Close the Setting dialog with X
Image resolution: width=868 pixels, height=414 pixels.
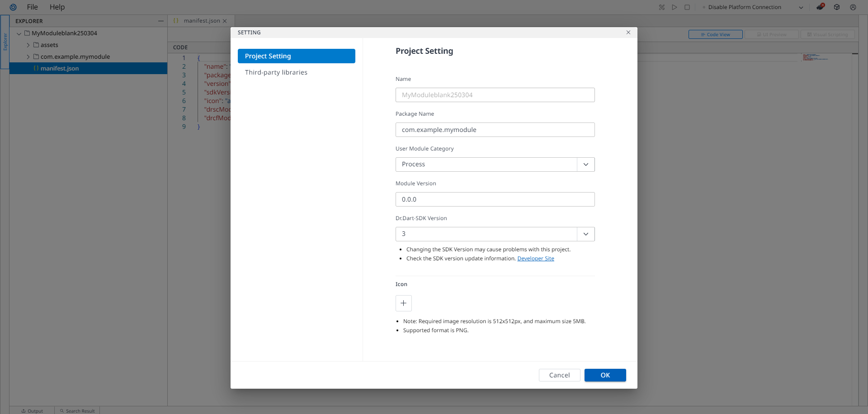628,33
